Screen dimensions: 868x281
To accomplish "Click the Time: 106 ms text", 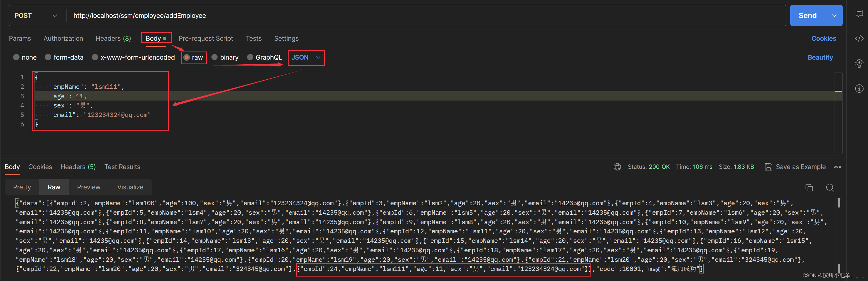I will (694, 167).
